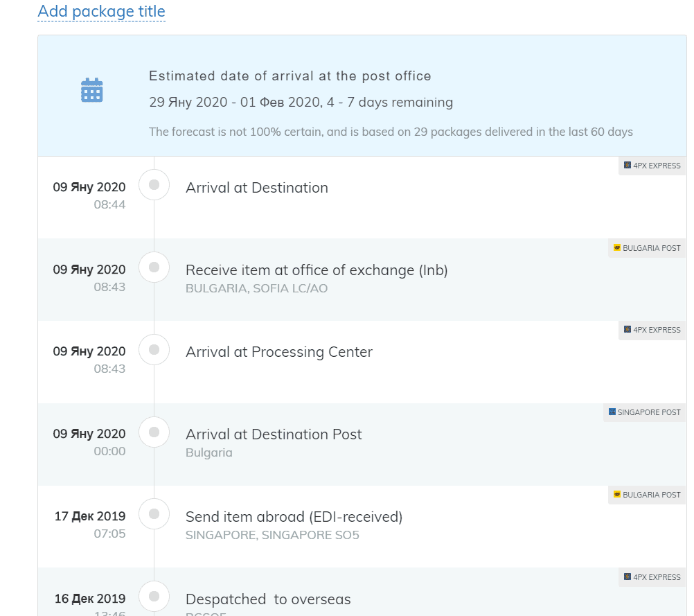Image resolution: width=694 pixels, height=616 pixels.
Task: Click the "Arrival at Destination" event title
Action: [x=256, y=188]
